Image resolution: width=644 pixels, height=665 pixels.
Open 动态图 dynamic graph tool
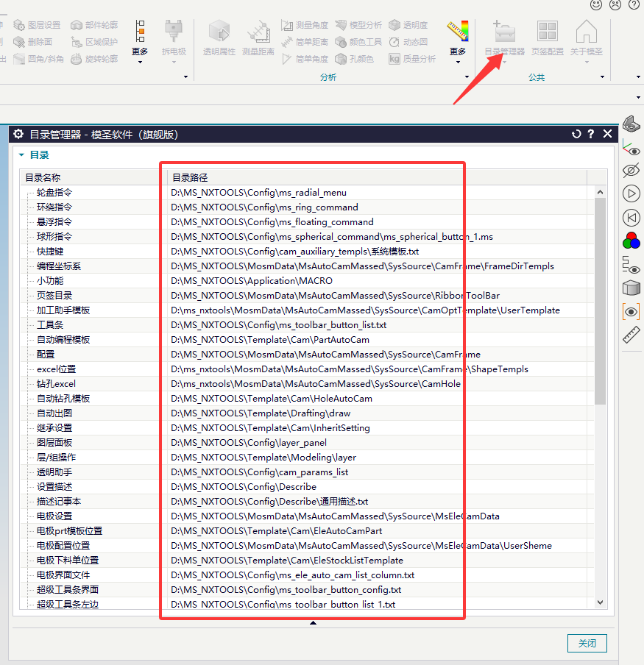pos(408,42)
